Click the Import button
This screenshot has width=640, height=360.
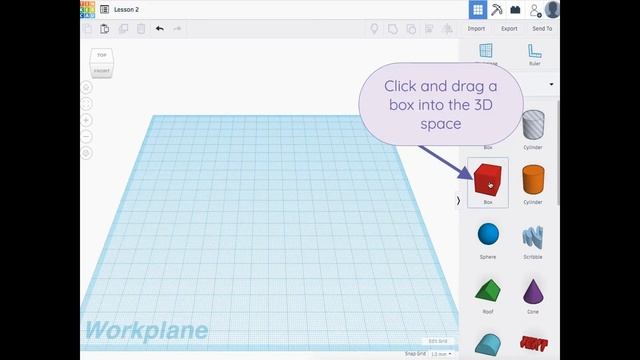tap(476, 29)
